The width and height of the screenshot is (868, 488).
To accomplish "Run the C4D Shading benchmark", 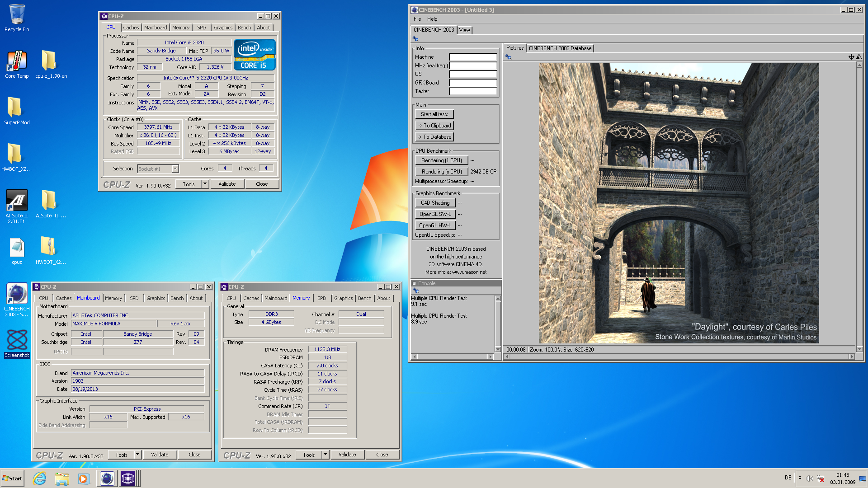I will click(x=435, y=203).
